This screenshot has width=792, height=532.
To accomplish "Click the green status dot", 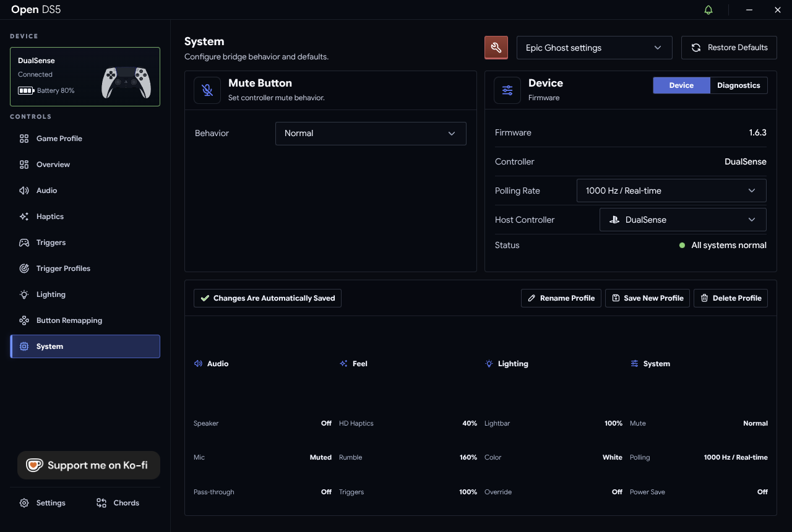I will [x=682, y=246].
